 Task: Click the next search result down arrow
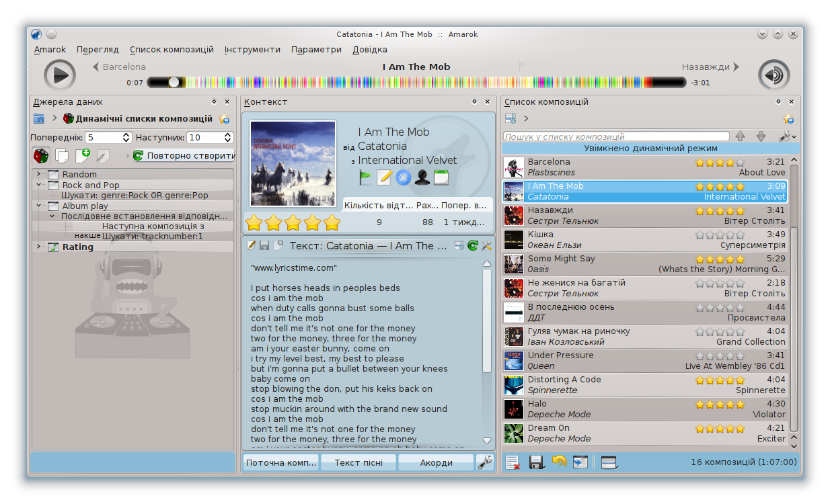point(761,136)
